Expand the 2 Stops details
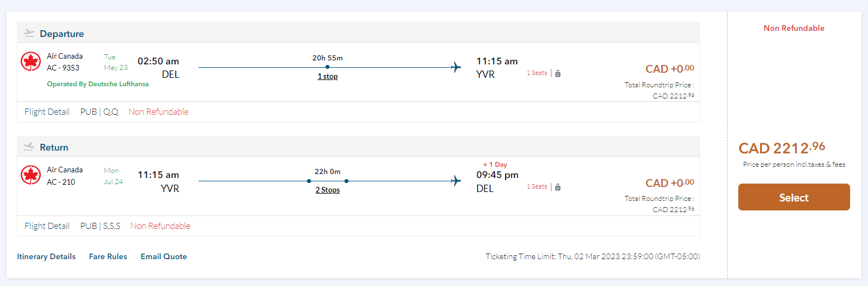The image size is (868, 286). click(x=327, y=190)
